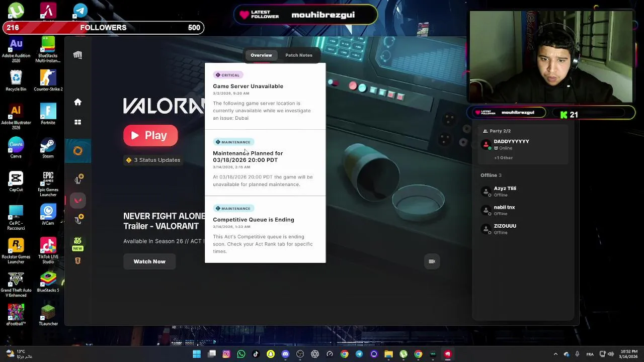
Task: Expand the +1 Other party members
Action: (x=503, y=158)
